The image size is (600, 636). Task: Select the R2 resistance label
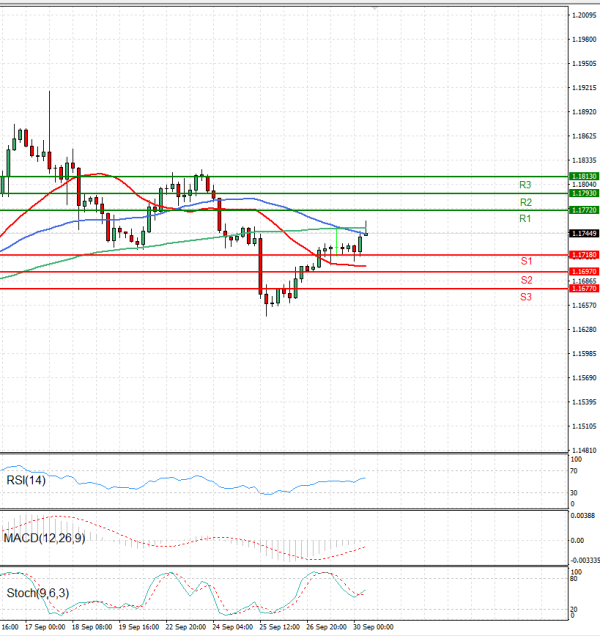pos(525,202)
